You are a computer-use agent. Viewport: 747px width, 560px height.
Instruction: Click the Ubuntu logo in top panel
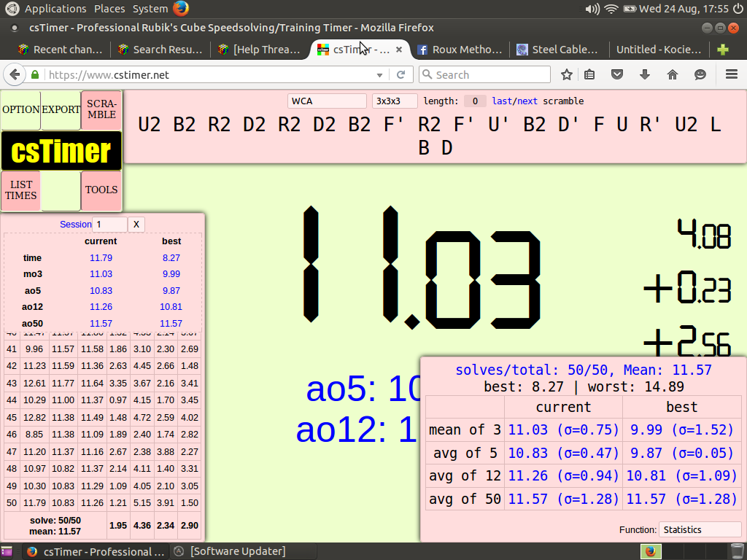pos(12,9)
